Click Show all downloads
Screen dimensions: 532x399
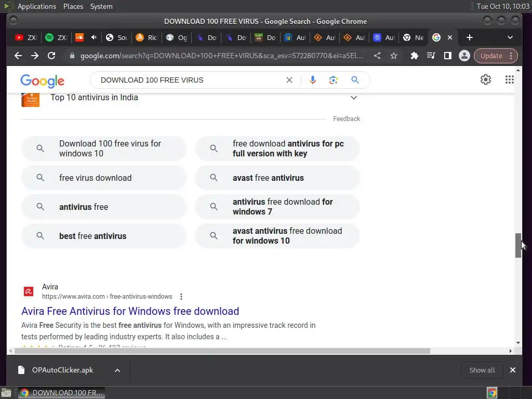point(482,370)
